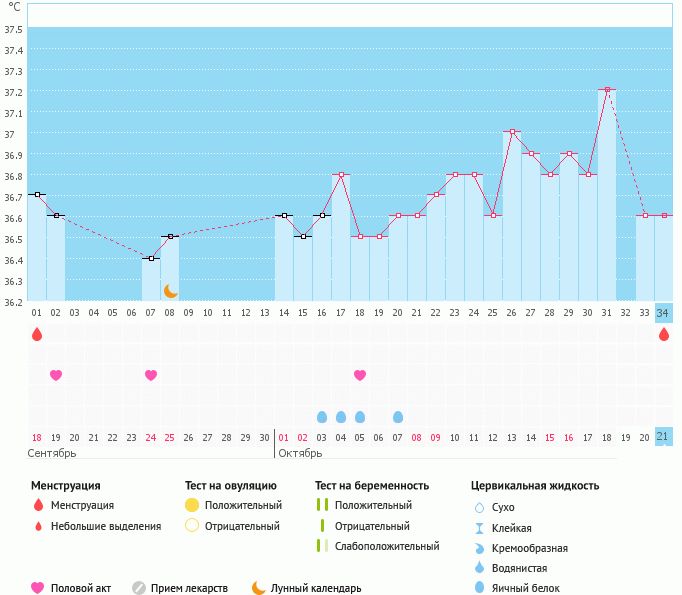Select the cervical fluid drop on October 03
This screenshot has height=595, width=682.
tap(322, 417)
